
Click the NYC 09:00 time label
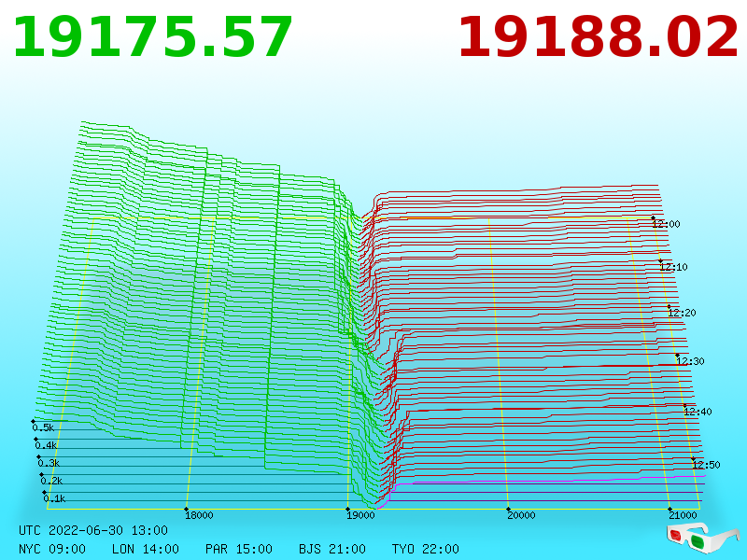(x=52, y=549)
